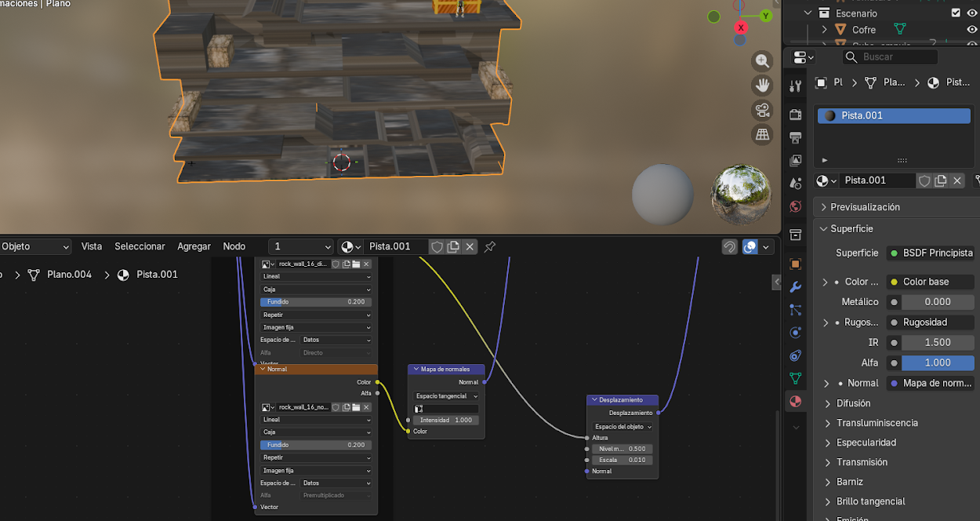
Task: Open the Object properties tab
Action: [x=796, y=264]
